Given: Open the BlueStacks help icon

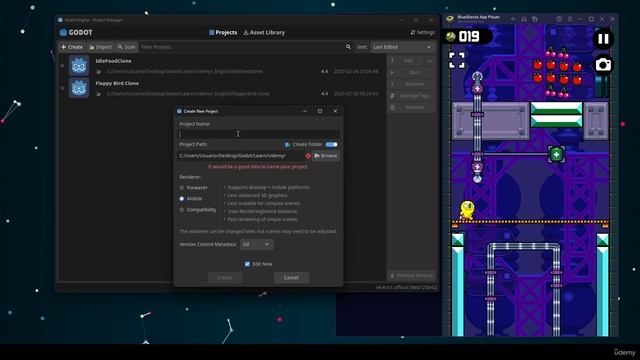Looking at the screenshot, I should click(559, 19).
